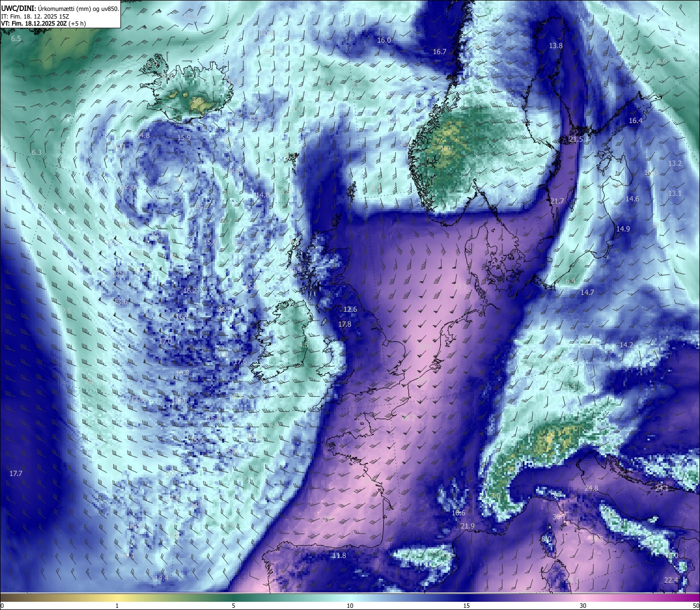Click the 24.1 value label
The width and height of the screenshot is (700, 610).
coord(662,487)
